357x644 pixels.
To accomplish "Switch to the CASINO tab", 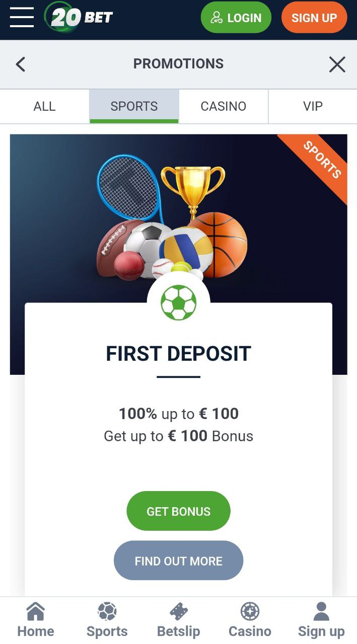I will tap(224, 106).
